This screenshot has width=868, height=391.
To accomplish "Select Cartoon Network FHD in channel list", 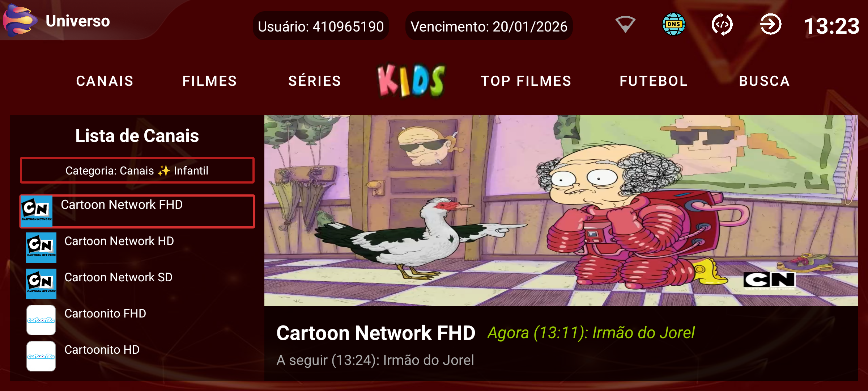I will (137, 211).
